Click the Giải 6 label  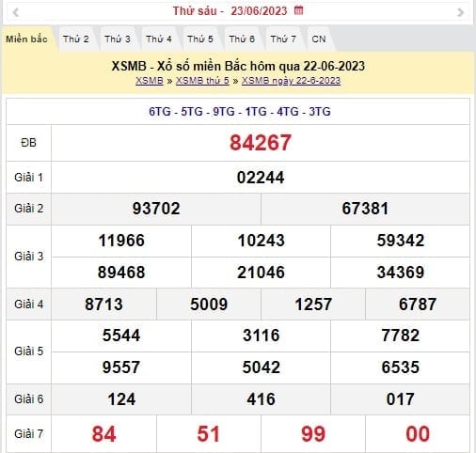click(28, 399)
